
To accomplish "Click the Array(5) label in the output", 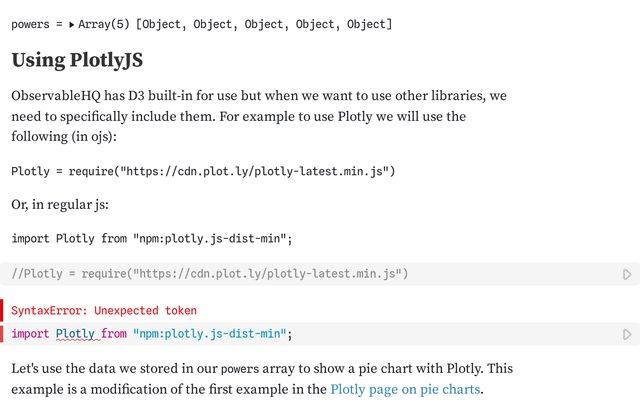I will (x=104, y=24).
